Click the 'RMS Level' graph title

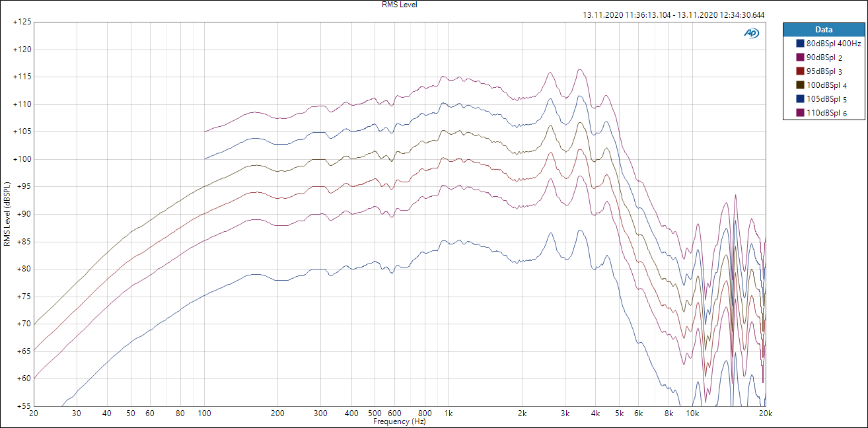click(400, 5)
